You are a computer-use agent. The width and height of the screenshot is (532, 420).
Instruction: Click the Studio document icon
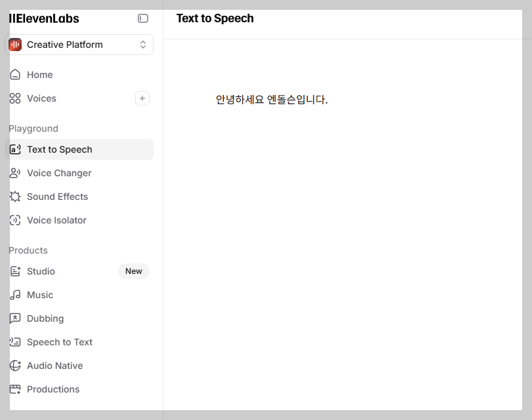(x=15, y=271)
